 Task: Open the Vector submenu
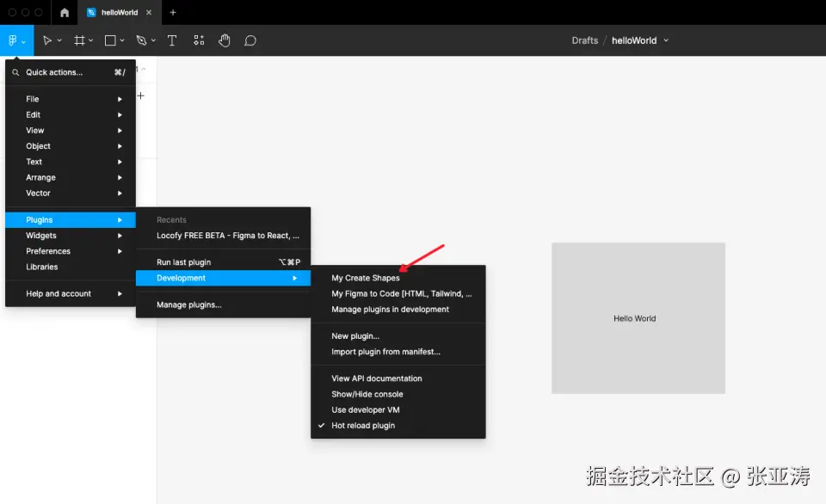[71, 194]
